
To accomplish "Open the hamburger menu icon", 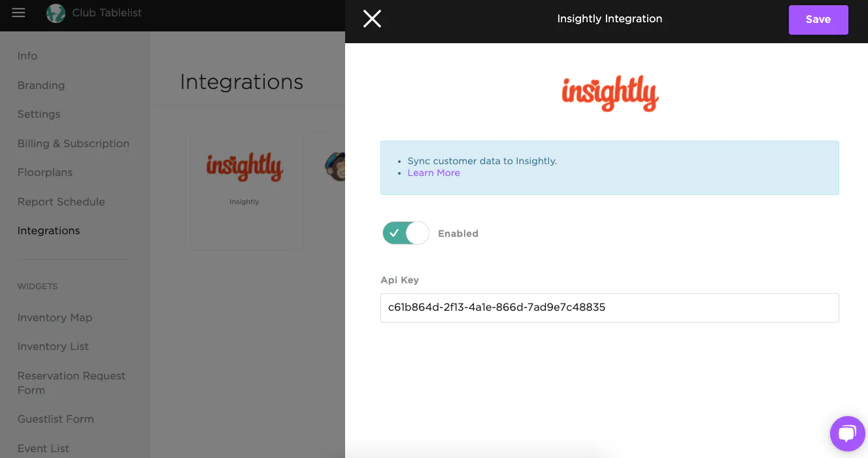I will point(18,13).
